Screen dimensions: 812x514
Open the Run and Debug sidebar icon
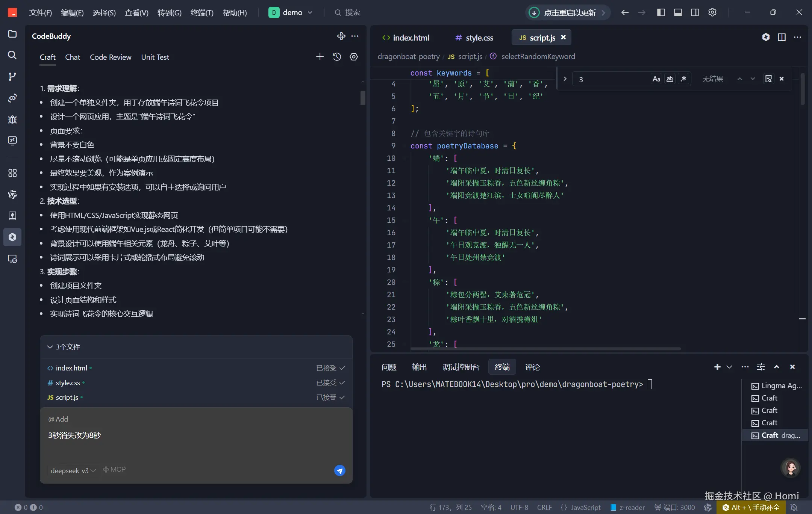point(12,119)
